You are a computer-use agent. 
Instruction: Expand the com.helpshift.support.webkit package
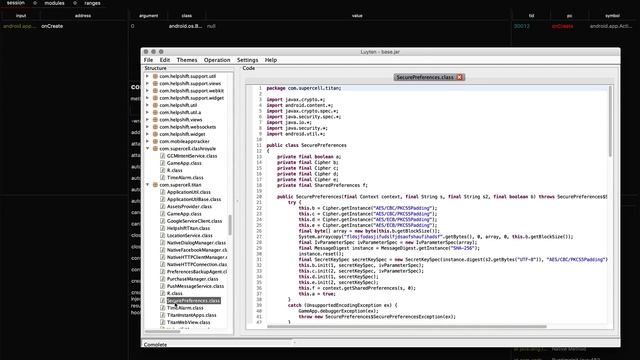click(147, 91)
